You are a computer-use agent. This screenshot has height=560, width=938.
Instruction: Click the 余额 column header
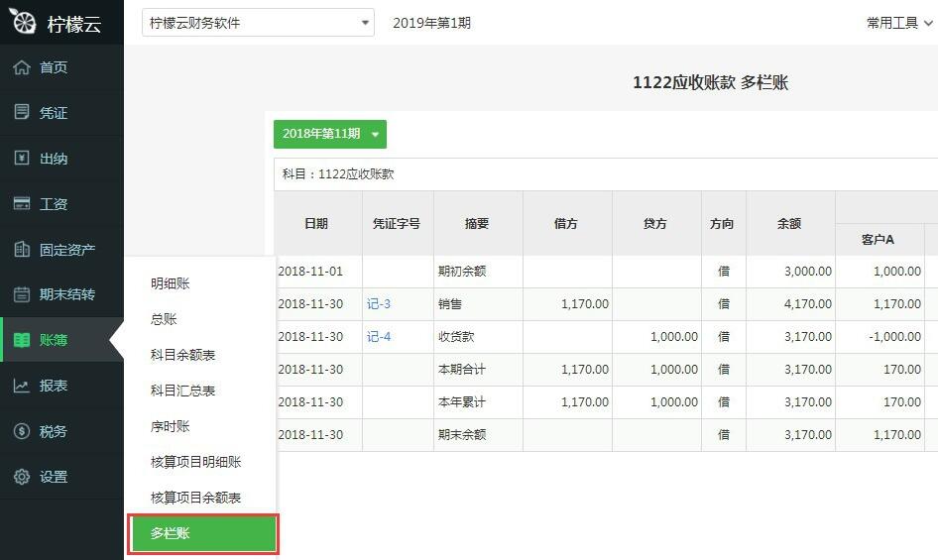click(x=790, y=223)
